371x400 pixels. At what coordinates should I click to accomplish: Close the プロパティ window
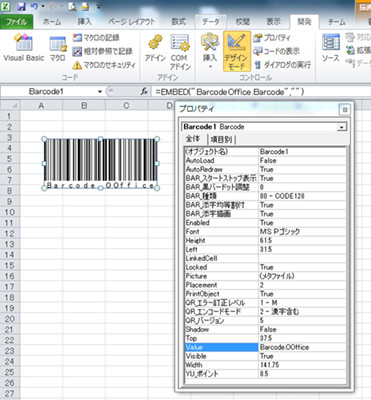[345, 110]
